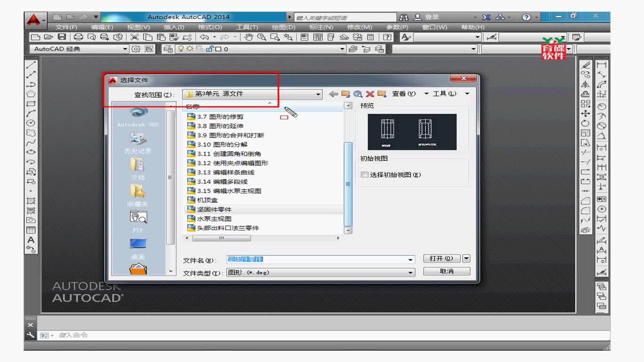Open the 查找范围 folder dropdown
Screen dimensions: 644x362
click(x=317, y=94)
